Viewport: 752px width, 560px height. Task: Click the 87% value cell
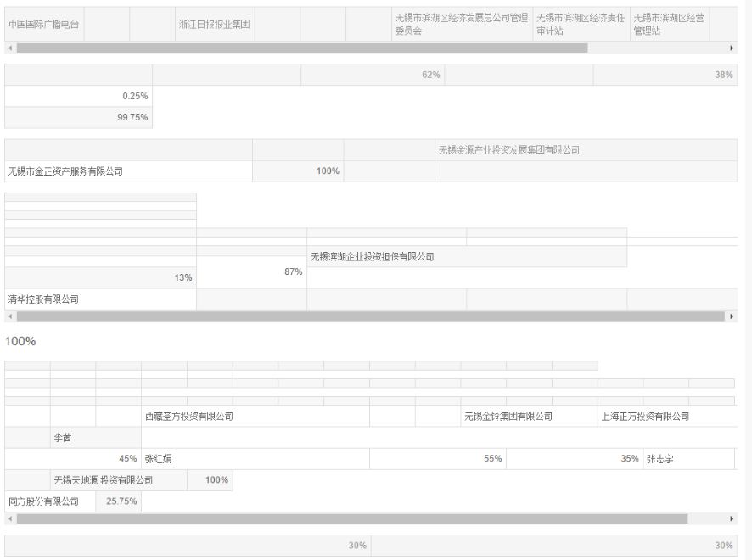click(251, 272)
